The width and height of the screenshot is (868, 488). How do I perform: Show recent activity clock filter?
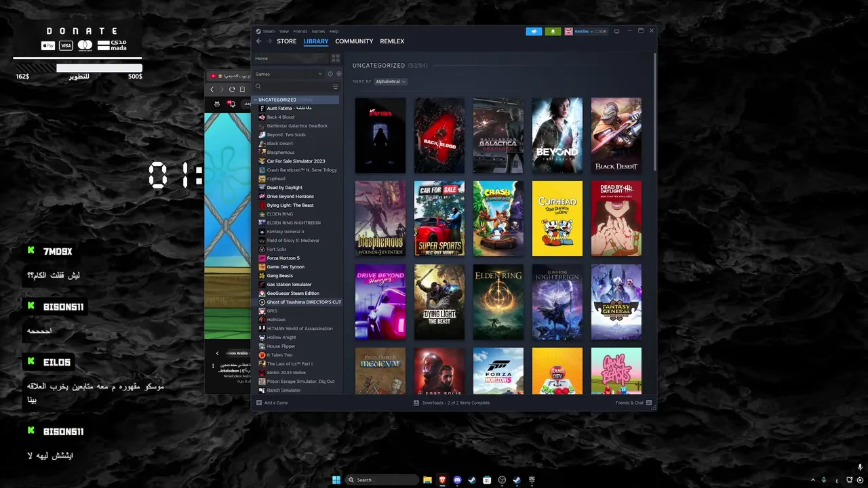pyautogui.click(x=330, y=74)
